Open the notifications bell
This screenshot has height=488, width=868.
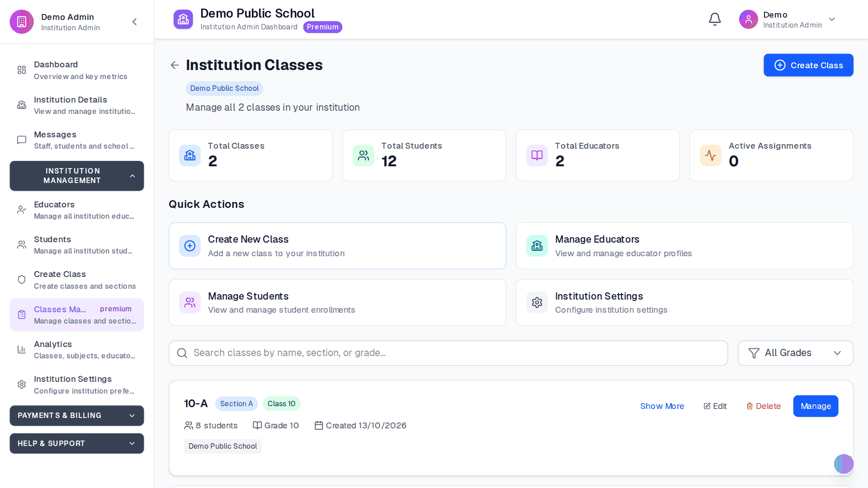(715, 19)
